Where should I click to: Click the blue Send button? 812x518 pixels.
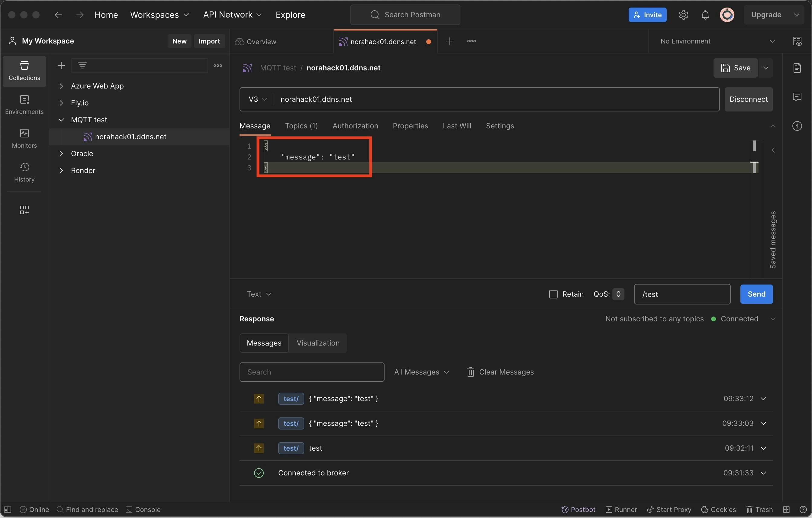coord(756,294)
